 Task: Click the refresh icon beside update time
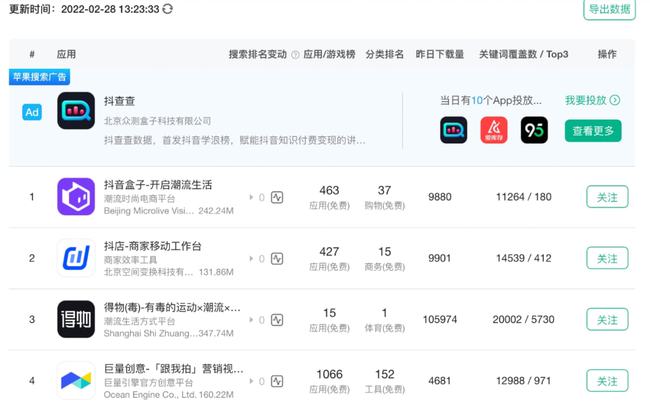coord(168,9)
